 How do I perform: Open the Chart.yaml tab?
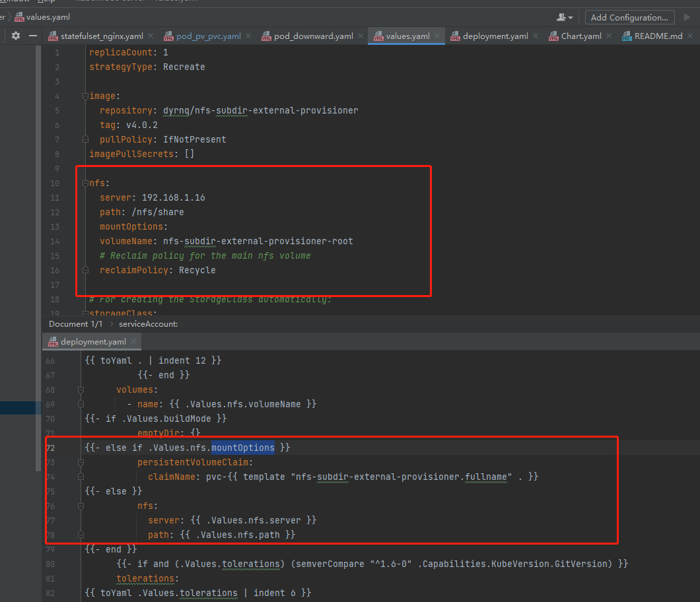tap(580, 36)
